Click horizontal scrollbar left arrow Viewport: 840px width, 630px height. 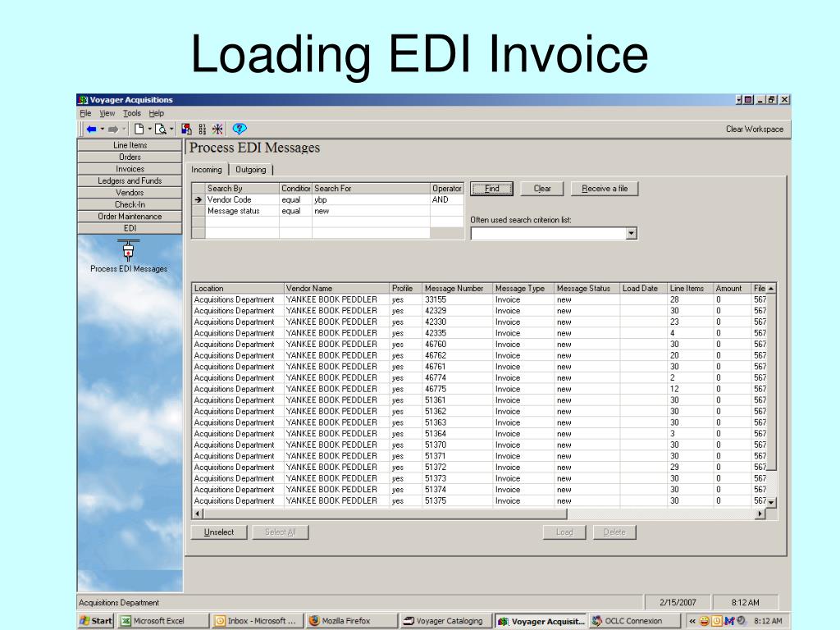[198, 514]
